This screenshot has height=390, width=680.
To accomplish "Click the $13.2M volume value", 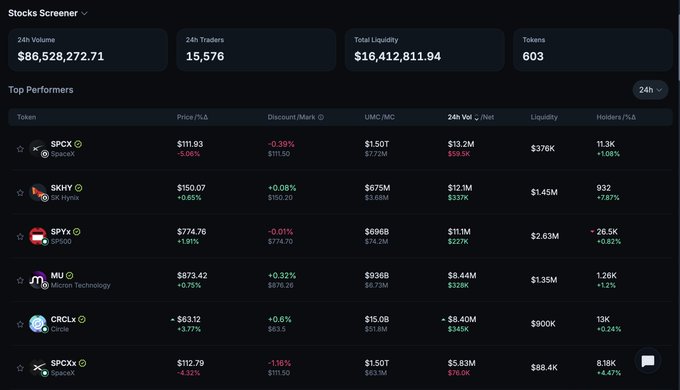I will point(461,144).
